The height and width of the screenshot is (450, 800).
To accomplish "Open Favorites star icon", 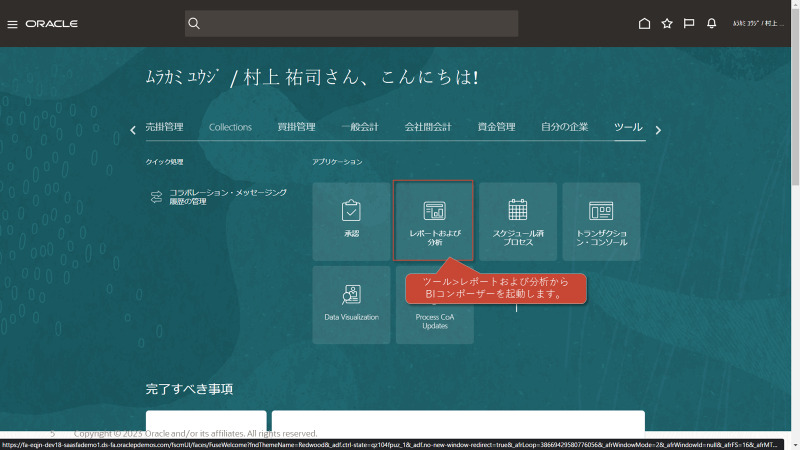I will coord(667,23).
